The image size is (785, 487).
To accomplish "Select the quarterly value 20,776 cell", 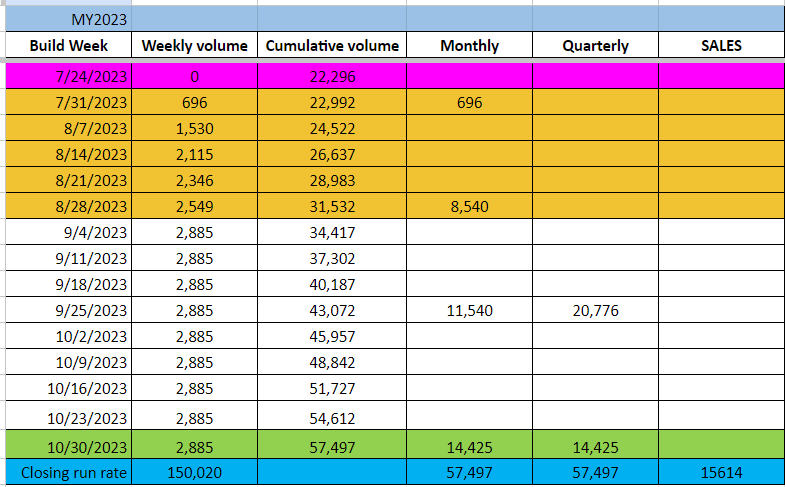I will pyautogui.click(x=595, y=310).
